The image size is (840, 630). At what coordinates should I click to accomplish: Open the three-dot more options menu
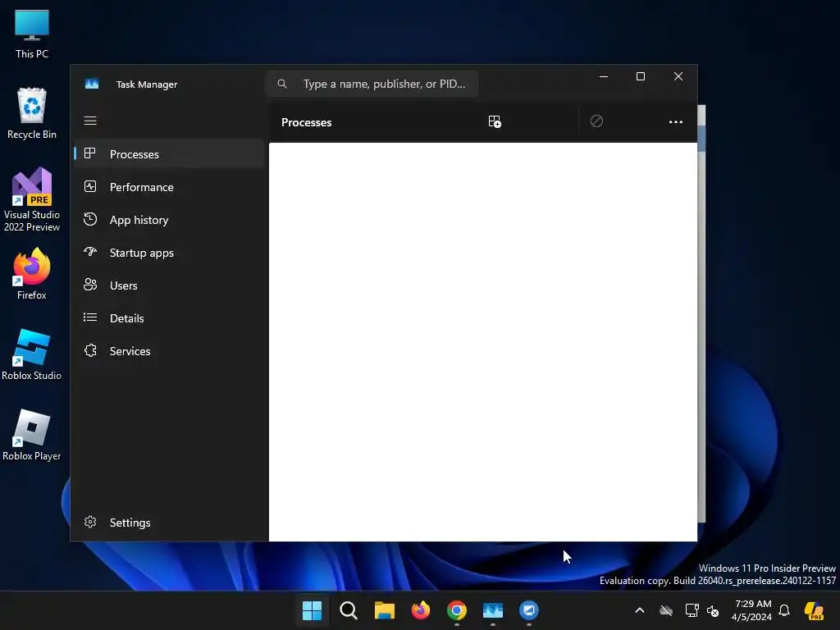[x=676, y=122]
